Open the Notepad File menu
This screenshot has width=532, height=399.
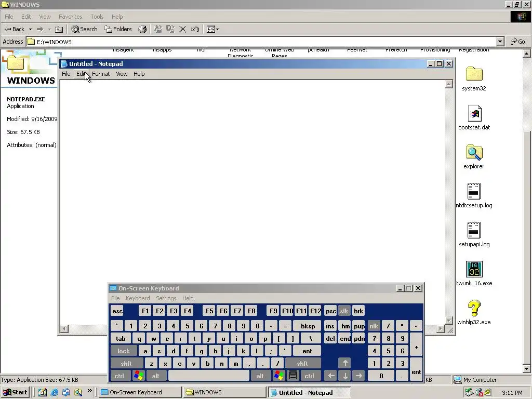pos(66,74)
